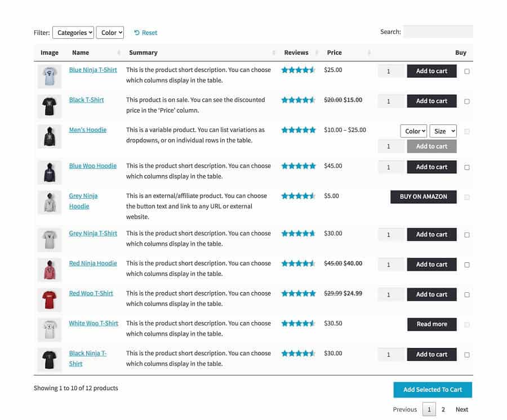This screenshot has width=507, height=420.
Task: Click Add Selected To Cart button
Action: (433, 390)
